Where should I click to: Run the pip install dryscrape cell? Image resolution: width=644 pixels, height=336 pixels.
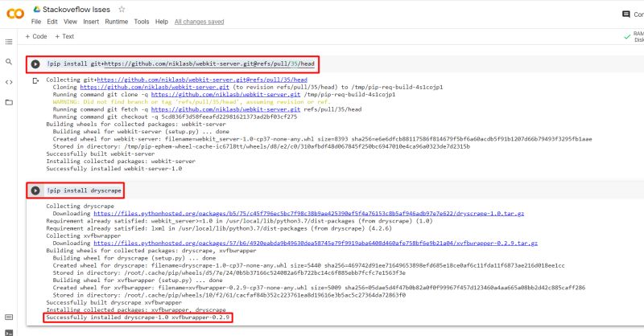35,191
